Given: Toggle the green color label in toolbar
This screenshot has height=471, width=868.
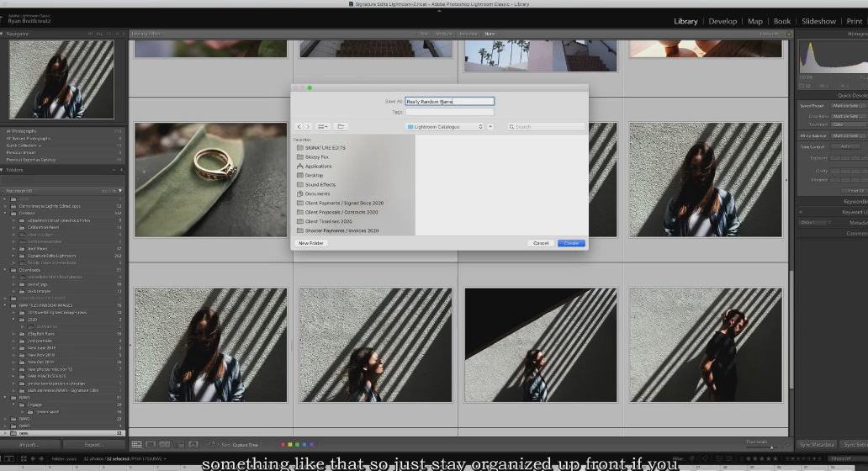Looking at the screenshot, I should pyautogui.click(x=297, y=444).
